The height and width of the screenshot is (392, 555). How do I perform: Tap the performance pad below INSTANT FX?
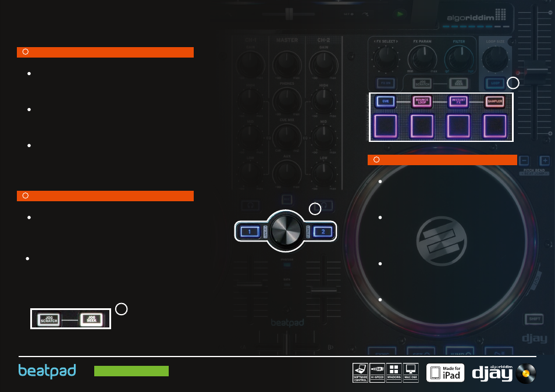click(x=458, y=126)
